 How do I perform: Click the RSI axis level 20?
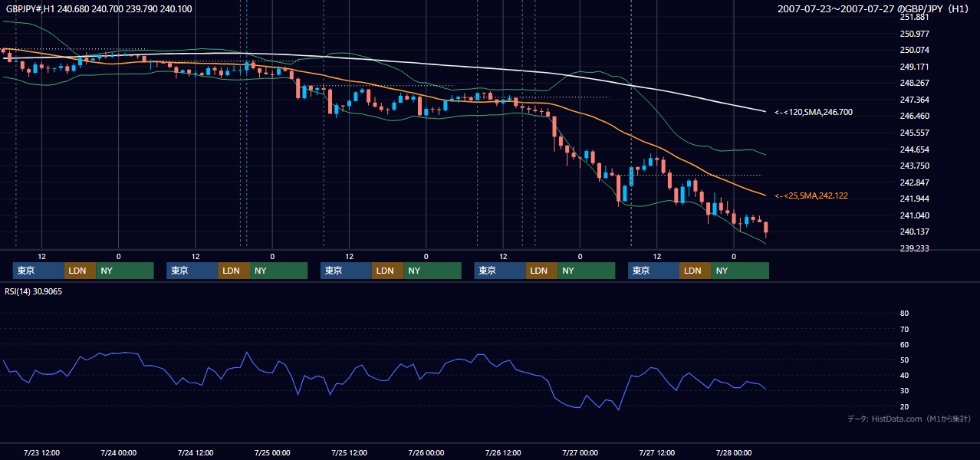[904, 406]
